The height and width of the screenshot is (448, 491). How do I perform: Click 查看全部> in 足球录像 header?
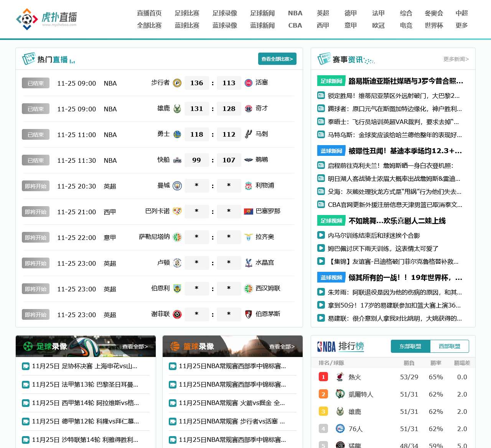[135, 347]
